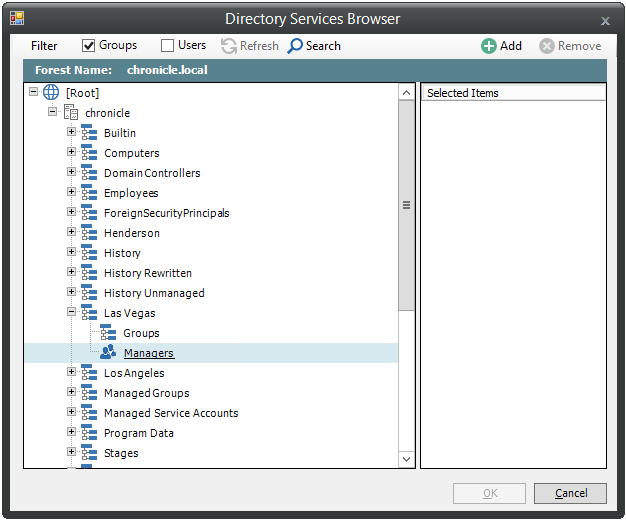
Task: Click the Cancel button
Action: (570, 493)
